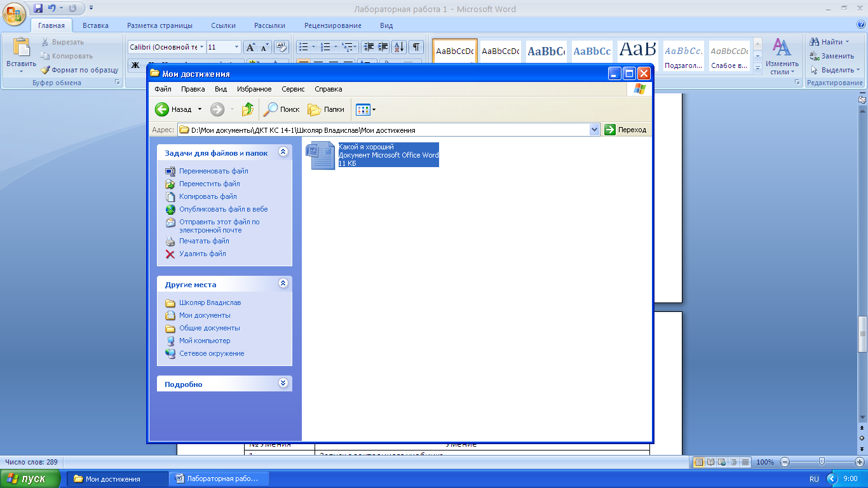Switch to Разметка страницы ribbon tab

point(159,25)
